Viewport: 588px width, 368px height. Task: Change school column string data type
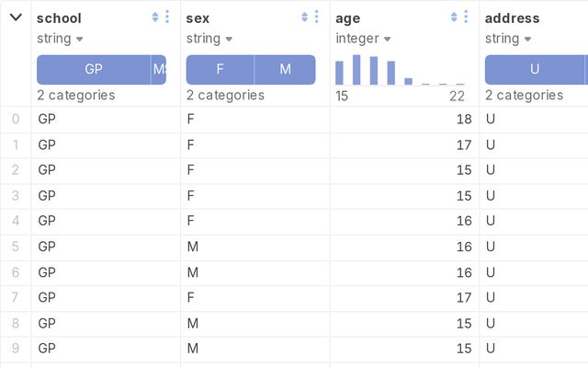click(60, 39)
